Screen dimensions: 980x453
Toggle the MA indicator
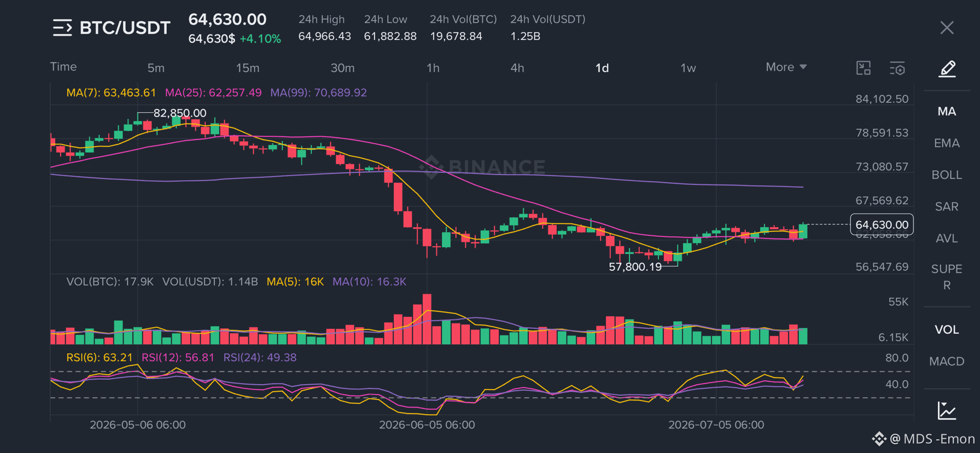coord(947,112)
